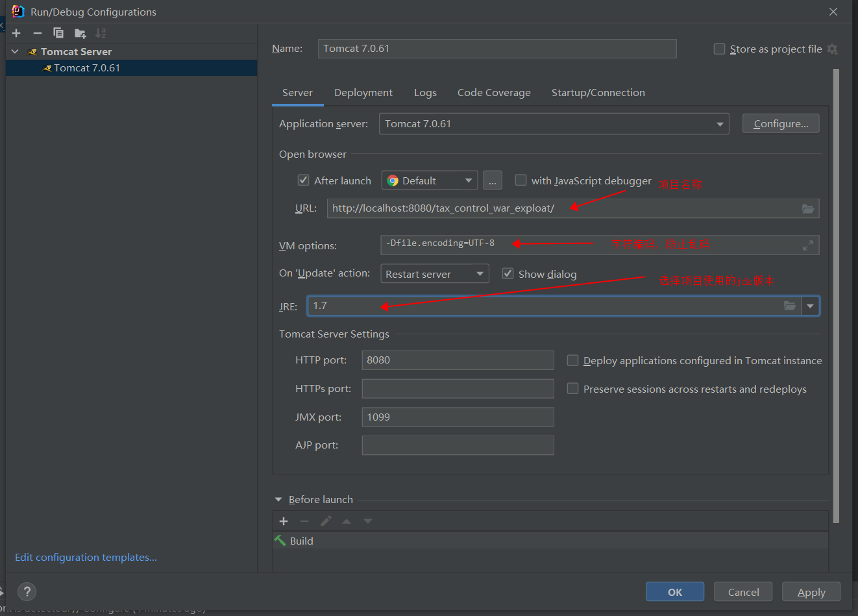Viewport: 858px width, 616px height.
Task: Click the HTTP port field
Action: point(458,360)
